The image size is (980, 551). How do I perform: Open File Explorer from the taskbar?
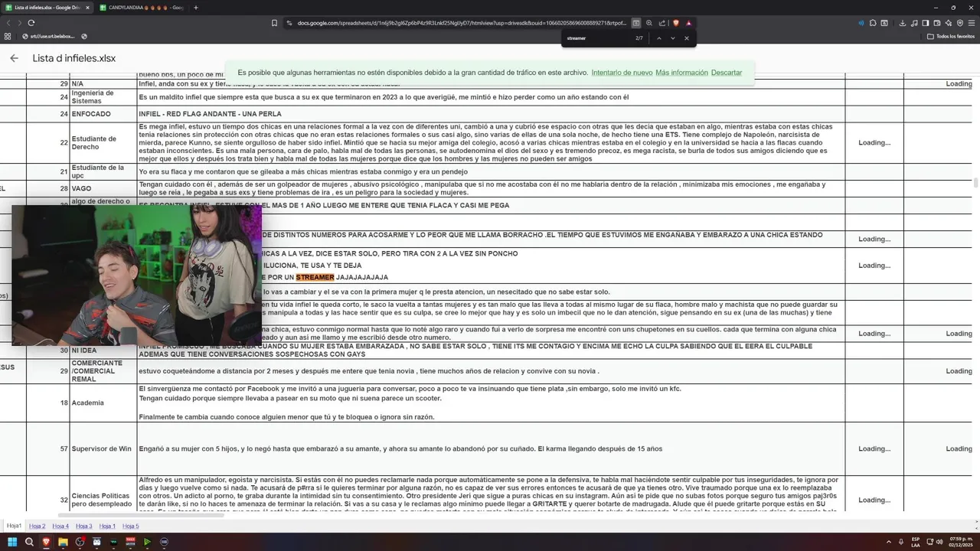[x=63, y=542]
